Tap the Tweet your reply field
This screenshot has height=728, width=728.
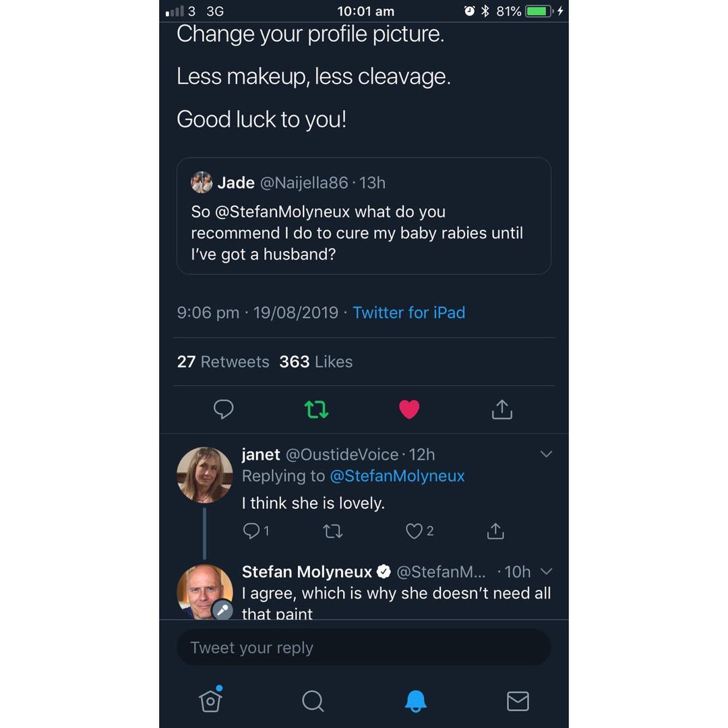click(x=364, y=648)
